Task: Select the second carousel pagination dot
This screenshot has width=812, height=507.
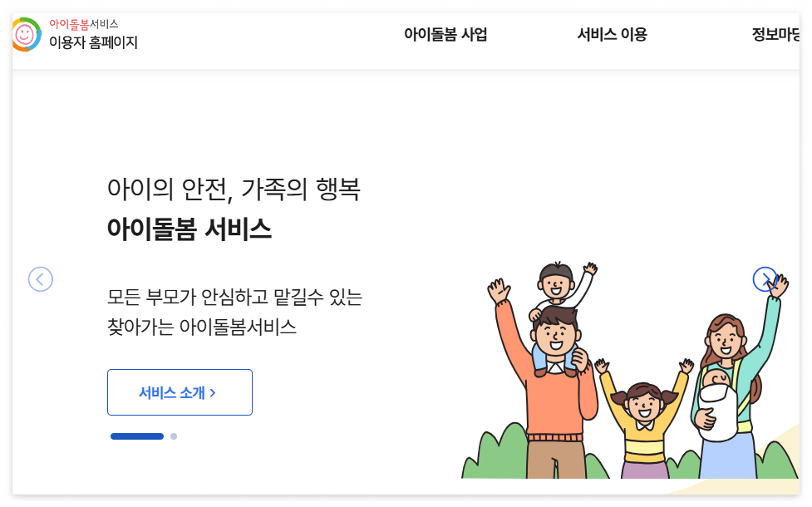Action: coord(174,436)
